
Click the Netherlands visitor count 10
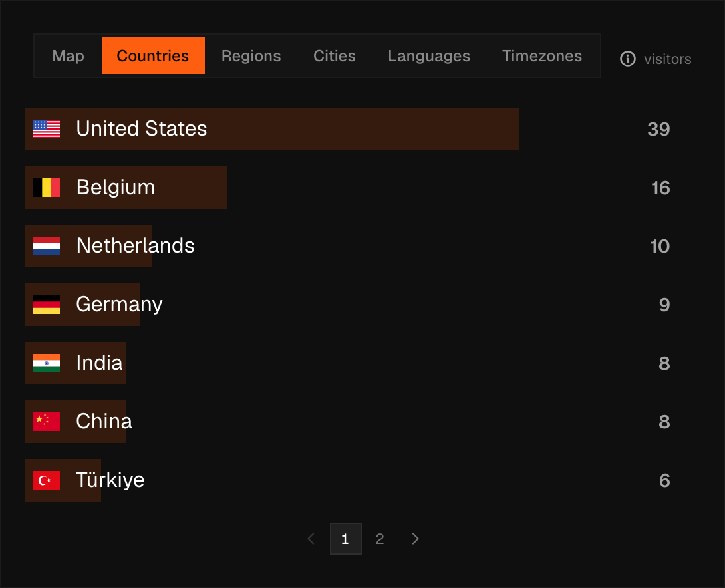[x=660, y=246]
